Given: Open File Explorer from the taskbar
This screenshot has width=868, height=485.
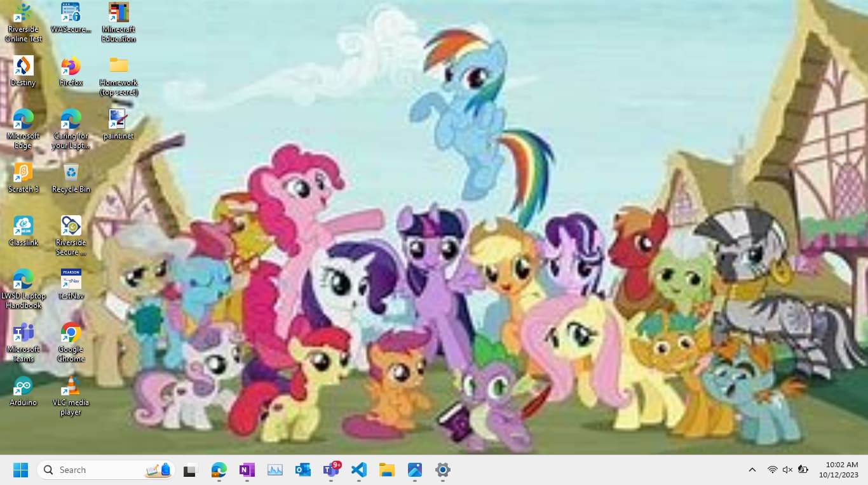Looking at the screenshot, I should [x=386, y=470].
